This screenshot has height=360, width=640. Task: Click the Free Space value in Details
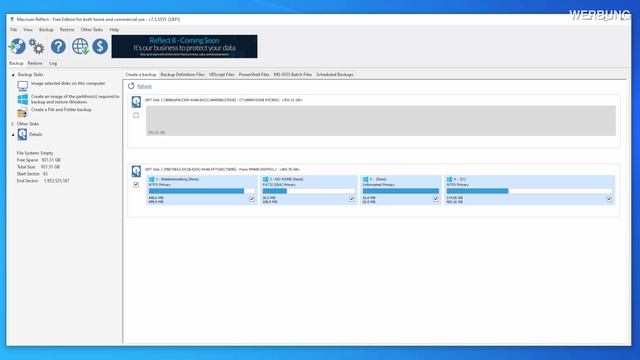click(51, 160)
